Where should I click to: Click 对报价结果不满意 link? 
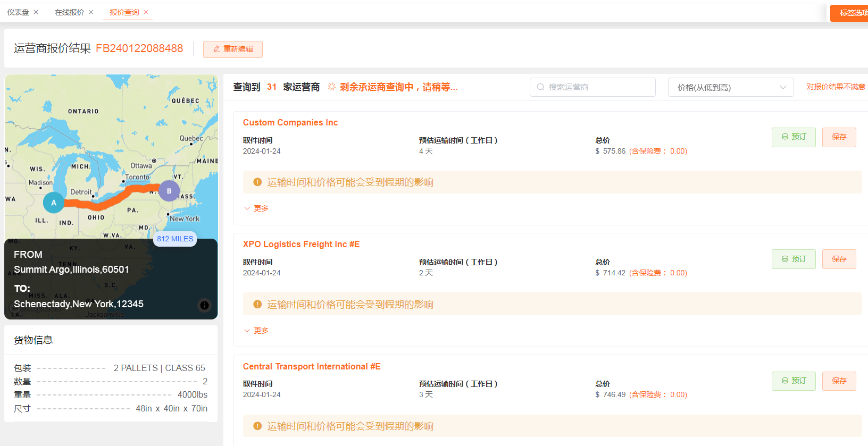pos(836,87)
